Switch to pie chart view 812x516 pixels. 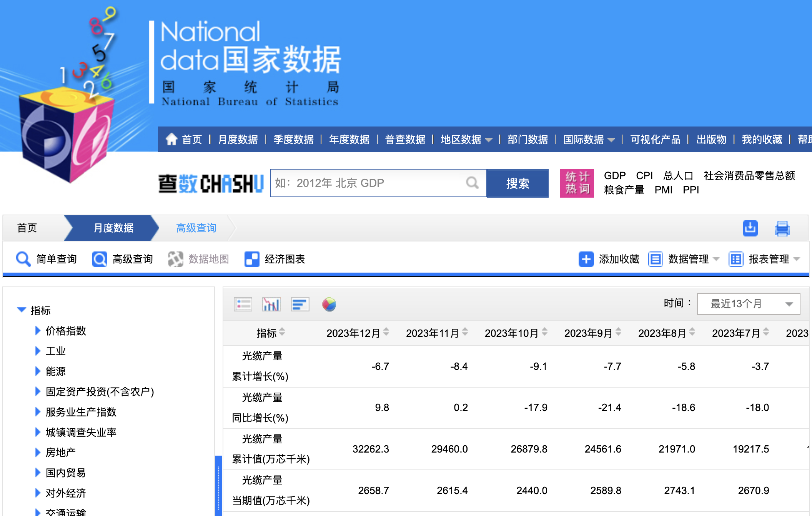[329, 304]
